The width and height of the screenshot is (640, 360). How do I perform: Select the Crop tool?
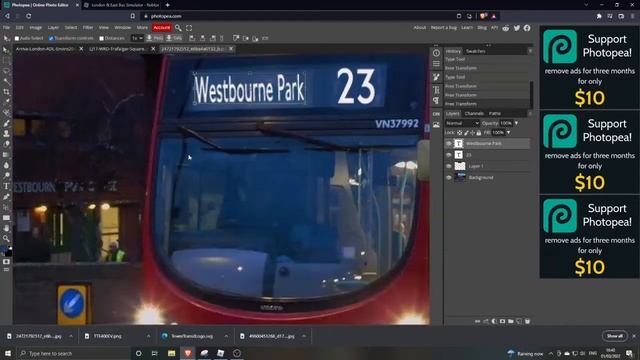[x=6, y=92]
